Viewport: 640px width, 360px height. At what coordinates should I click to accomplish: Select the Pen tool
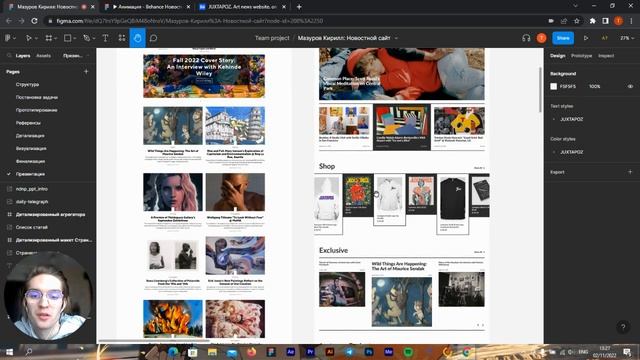click(x=87, y=38)
